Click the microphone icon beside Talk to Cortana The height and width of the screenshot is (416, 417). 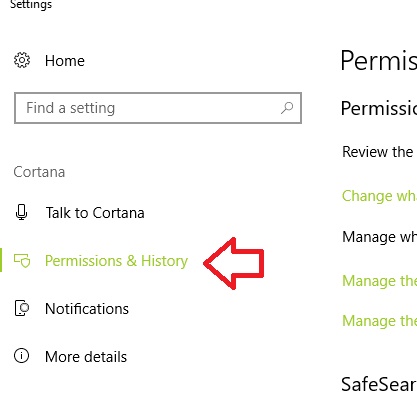coord(22,212)
